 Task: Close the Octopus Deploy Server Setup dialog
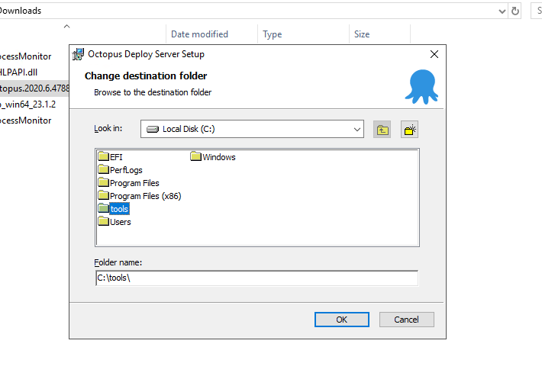pyautogui.click(x=434, y=54)
